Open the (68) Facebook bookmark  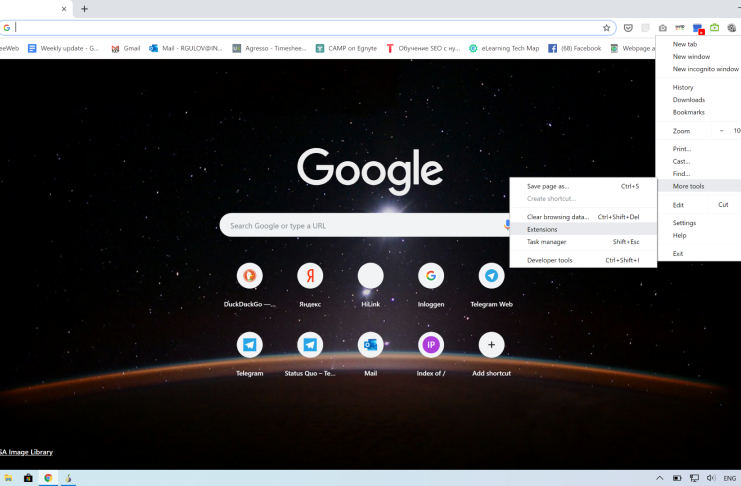[575, 48]
